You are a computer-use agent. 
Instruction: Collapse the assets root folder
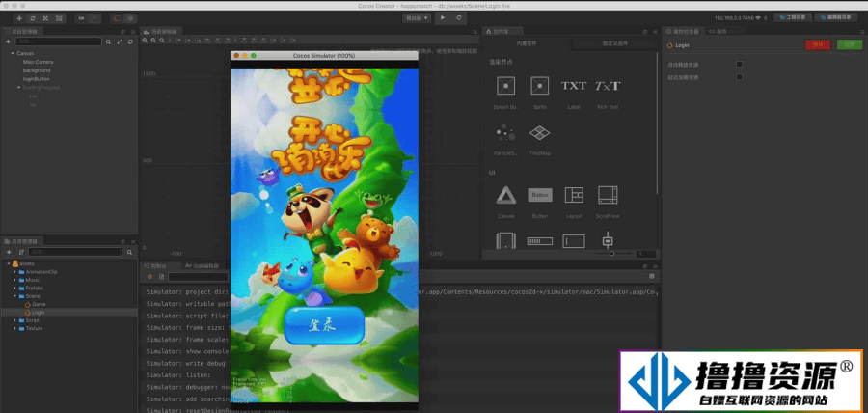tap(9, 263)
